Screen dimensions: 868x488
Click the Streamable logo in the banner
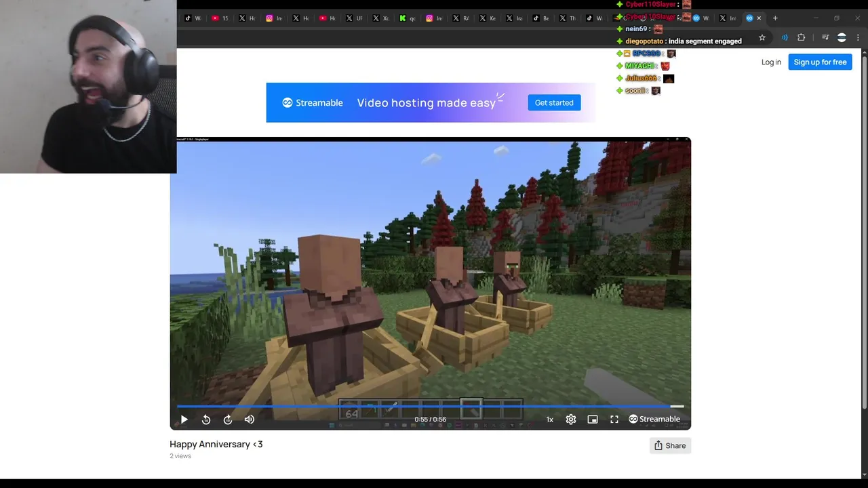pos(313,102)
